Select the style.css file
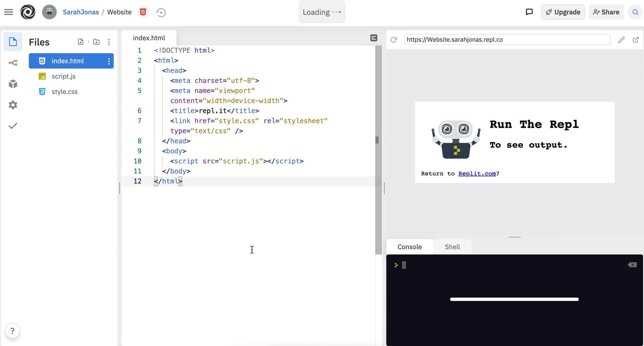The image size is (644, 346). [x=65, y=91]
